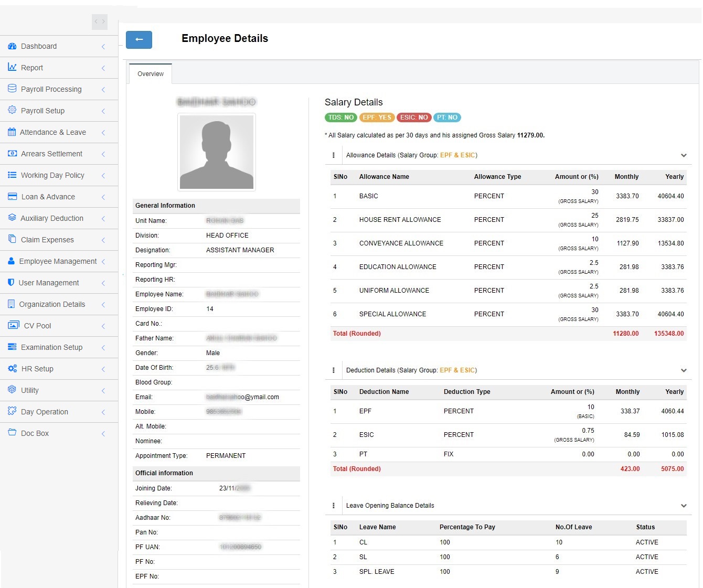Click the employee profile photo placeholder
The height and width of the screenshot is (588, 703).
pos(217,152)
